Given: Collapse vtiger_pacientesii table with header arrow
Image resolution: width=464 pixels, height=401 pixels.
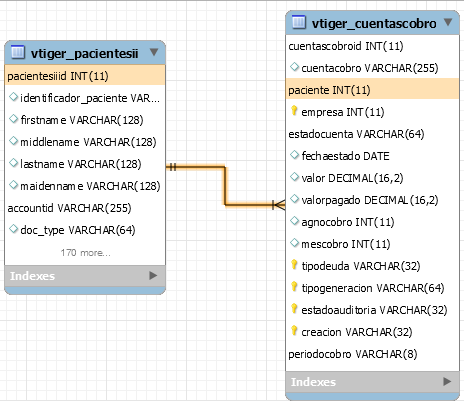Looking at the screenshot, I should (154, 52).
